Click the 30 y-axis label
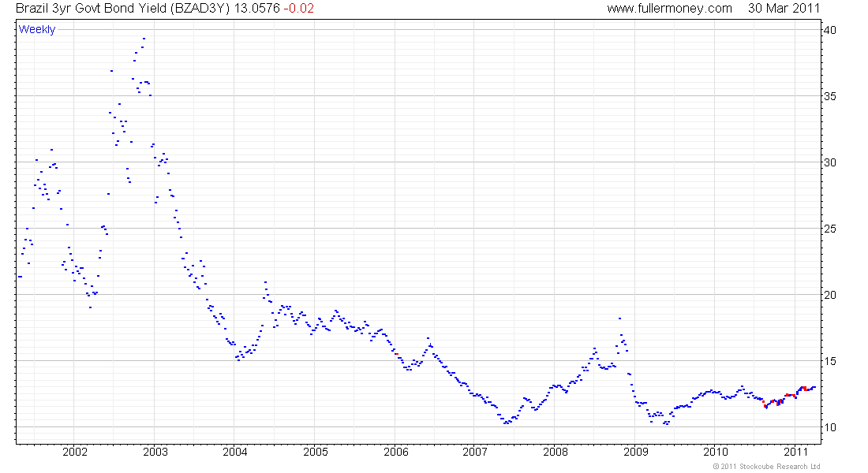The height and width of the screenshot is (473, 868). click(x=830, y=162)
